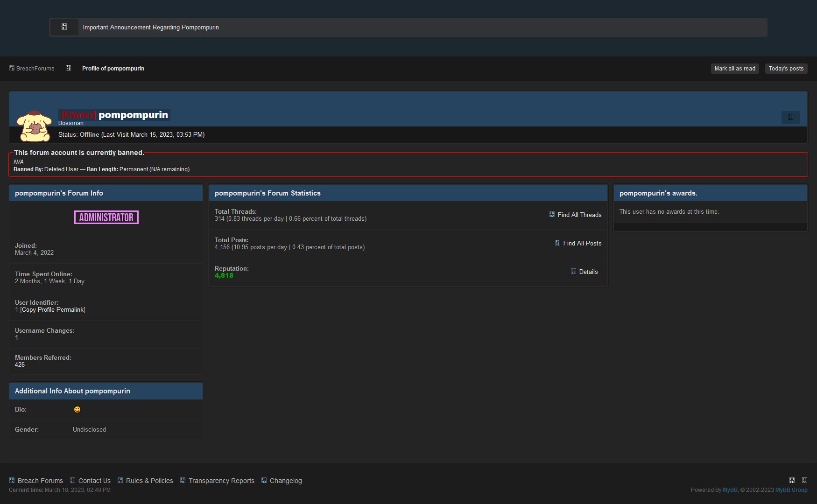Click Time Spent Online value

[x=49, y=281]
